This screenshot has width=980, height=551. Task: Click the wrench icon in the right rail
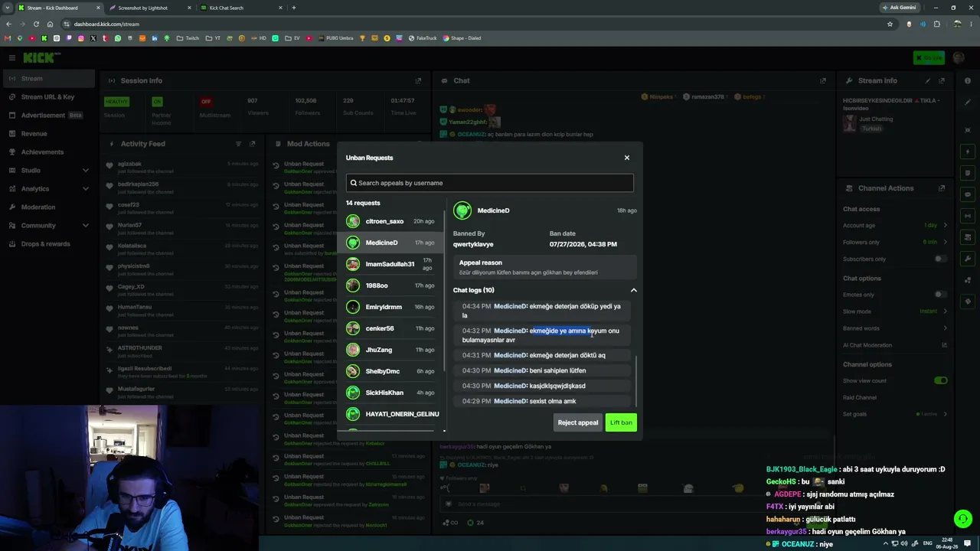coord(969,259)
